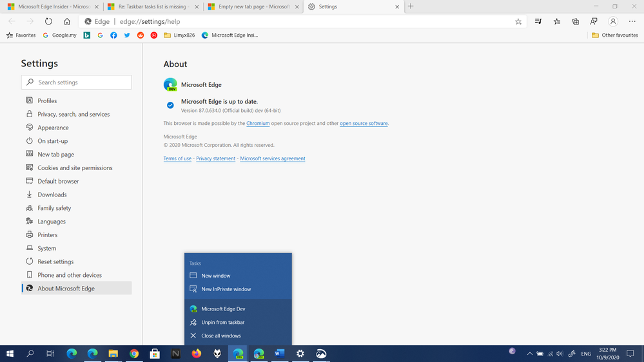Open Task View on taskbar

tap(50, 354)
